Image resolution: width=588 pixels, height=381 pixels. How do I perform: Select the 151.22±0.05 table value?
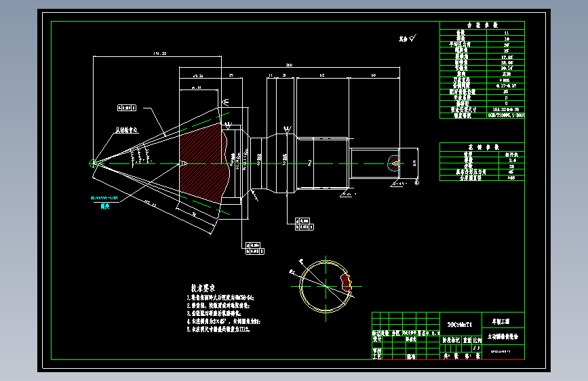click(x=506, y=110)
